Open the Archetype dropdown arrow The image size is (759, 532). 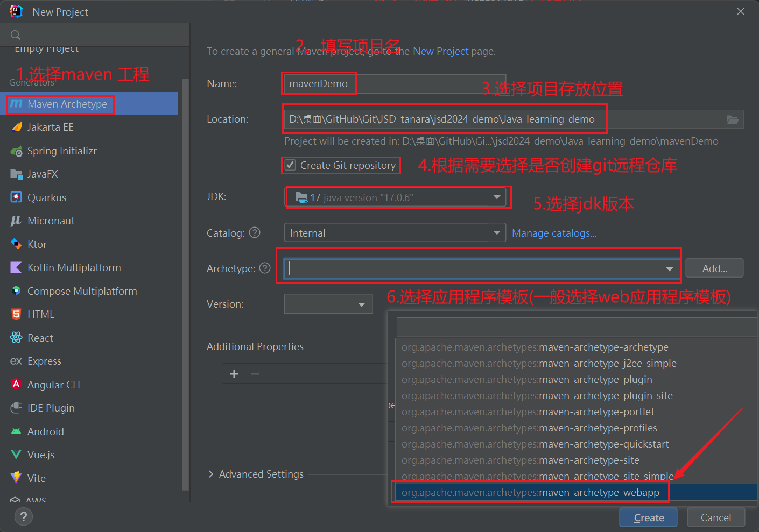click(x=670, y=268)
